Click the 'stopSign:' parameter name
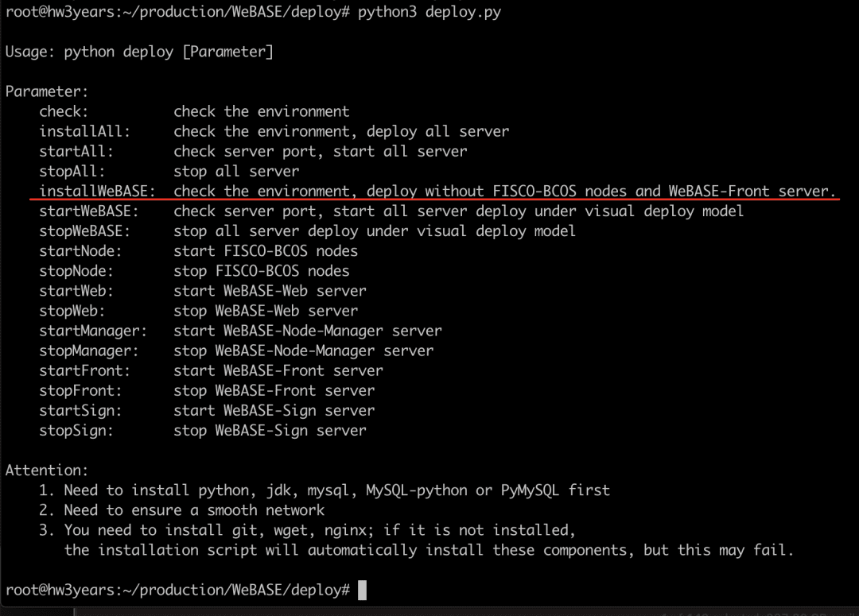The height and width of the screenshot is (616, 859). point(76,430)
